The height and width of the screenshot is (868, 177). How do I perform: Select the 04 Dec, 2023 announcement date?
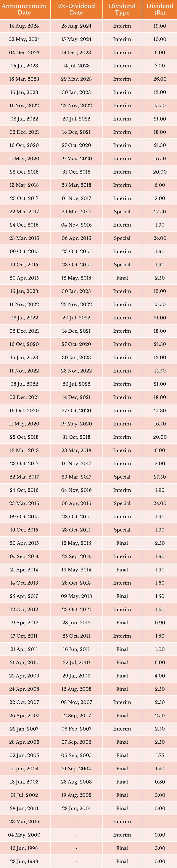24,52
